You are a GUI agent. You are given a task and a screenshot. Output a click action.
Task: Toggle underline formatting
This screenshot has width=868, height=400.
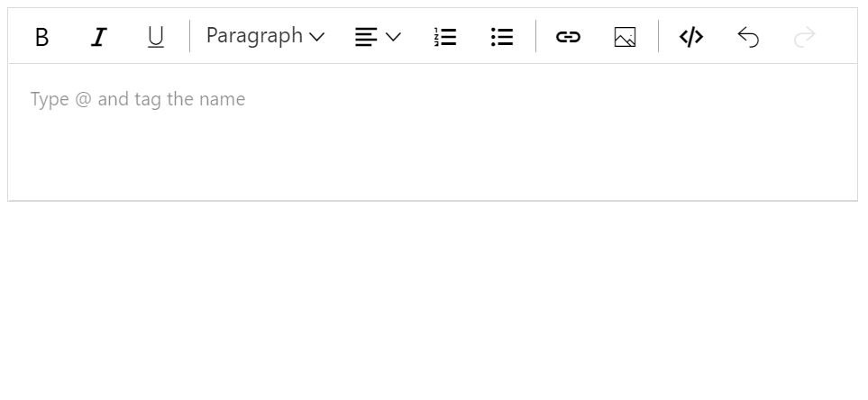point(156,37)
